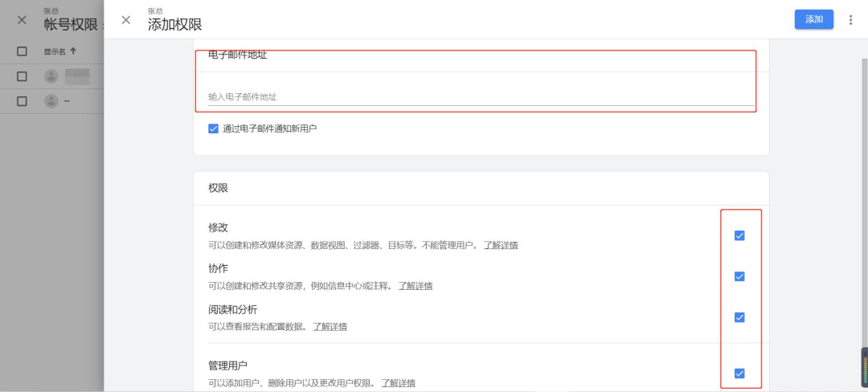This screenshot has height=392, width=868.
Task: Check the first user row checkbox
Action: pos(22,76)
